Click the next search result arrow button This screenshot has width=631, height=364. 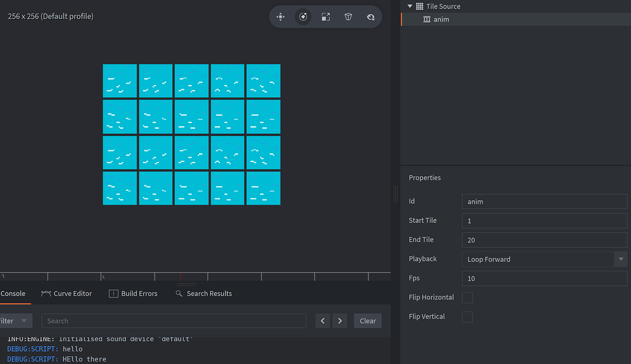340,320
